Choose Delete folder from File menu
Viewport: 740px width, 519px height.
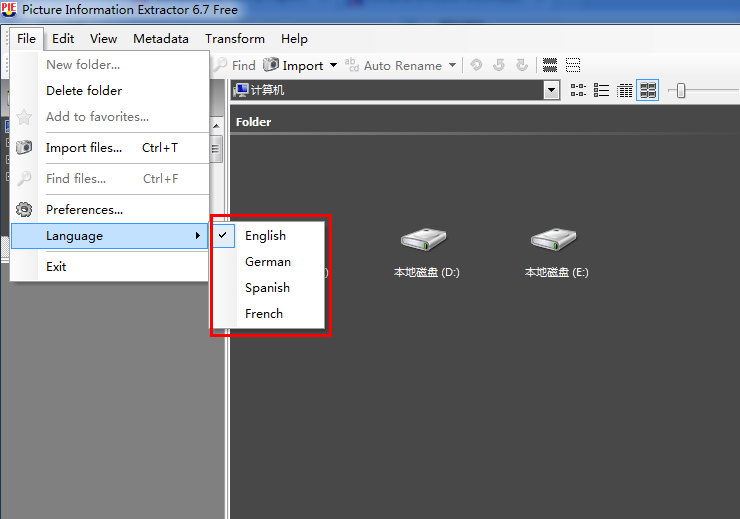pyautogui.click(x=109, y=91)
